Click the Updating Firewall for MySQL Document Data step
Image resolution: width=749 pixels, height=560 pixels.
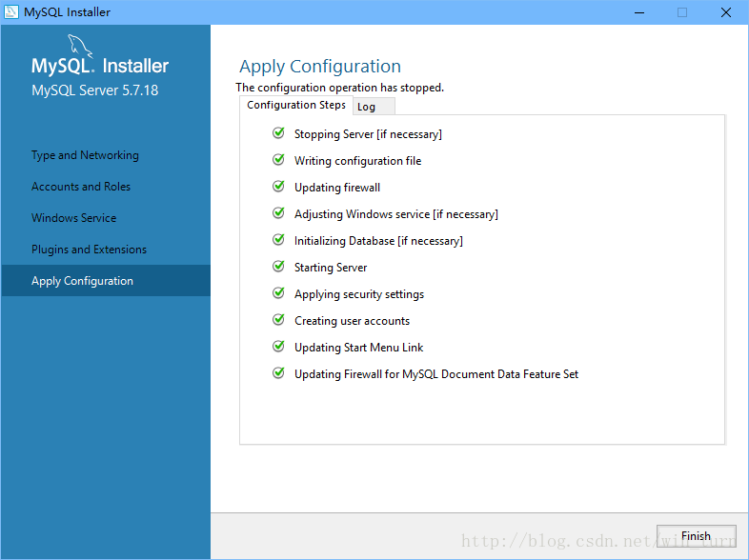(435, 374)
